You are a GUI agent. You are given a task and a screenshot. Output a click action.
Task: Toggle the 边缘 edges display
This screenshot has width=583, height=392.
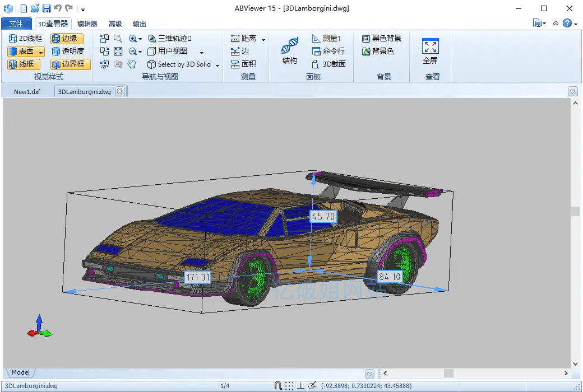(66, 39)
